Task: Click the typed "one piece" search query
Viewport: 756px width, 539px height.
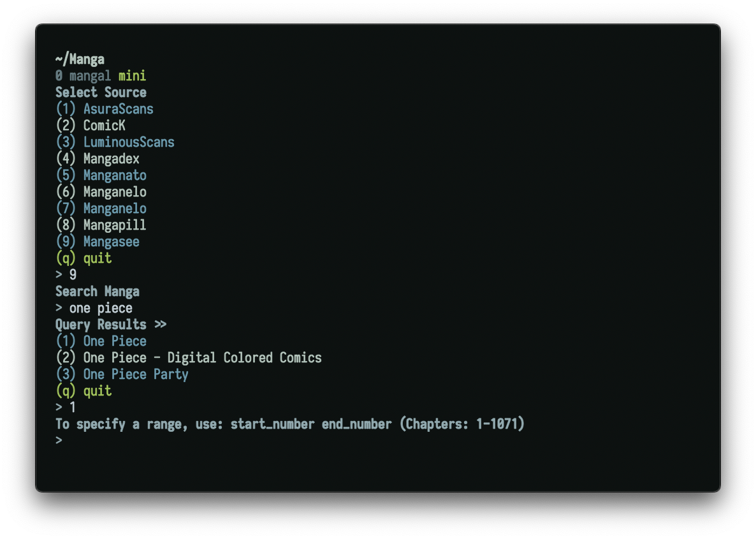Action: (x=101, y=308)
